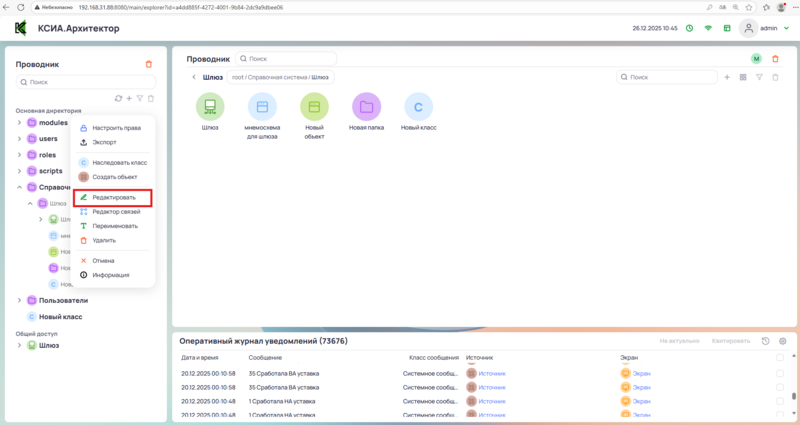Click the journal history clock icon
This screenshot has width=800, height=425.
pyautogui.click(x=765, y=341)
